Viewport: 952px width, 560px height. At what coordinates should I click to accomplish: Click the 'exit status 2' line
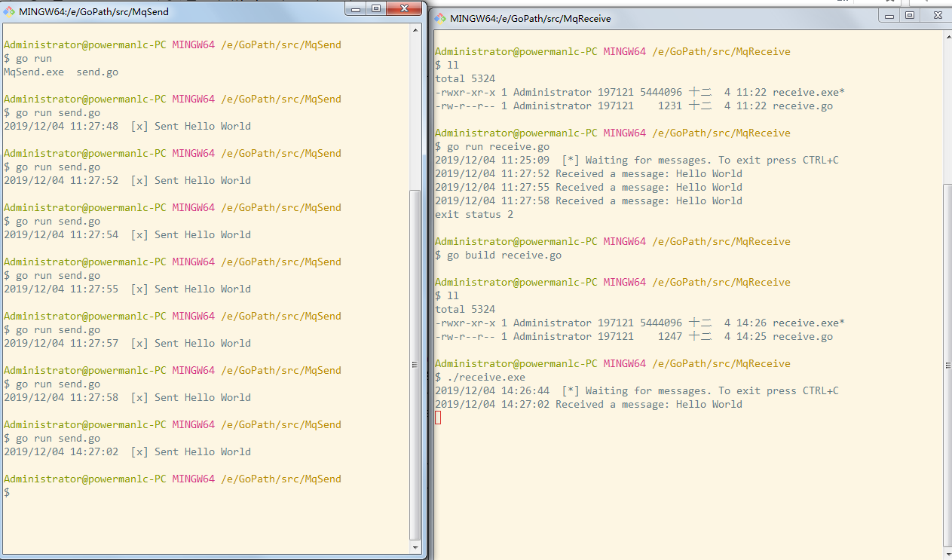click(474, 214)
